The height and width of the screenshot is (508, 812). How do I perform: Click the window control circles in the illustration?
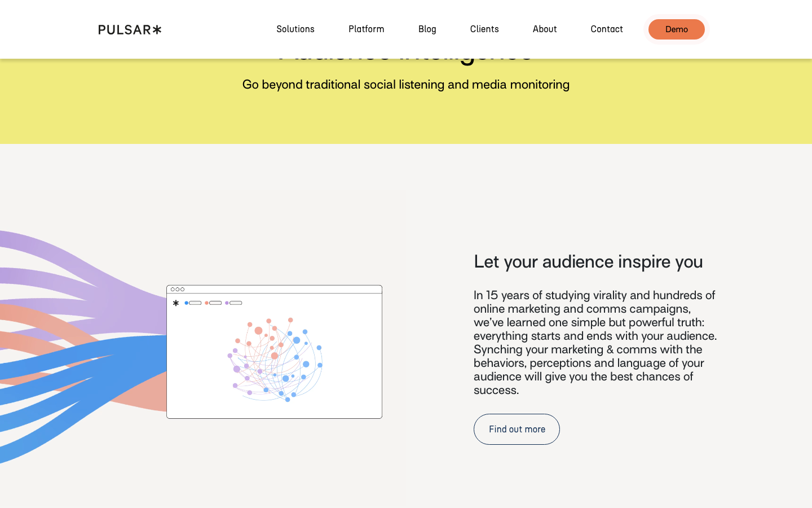[x=178, y=290]
